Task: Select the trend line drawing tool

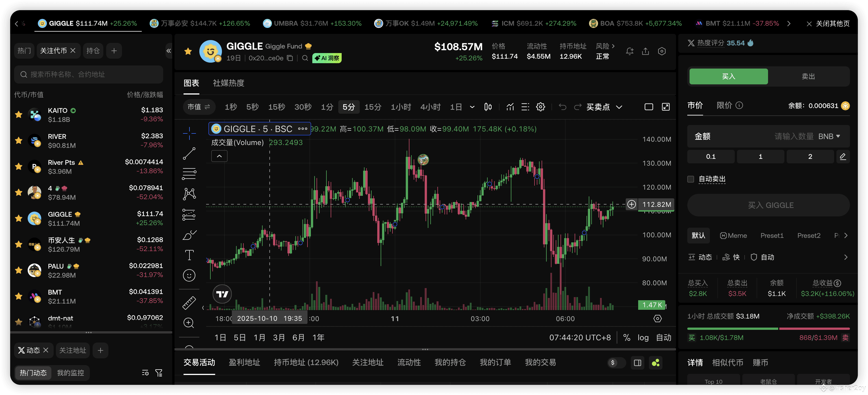Action: [x=189, y=153]
